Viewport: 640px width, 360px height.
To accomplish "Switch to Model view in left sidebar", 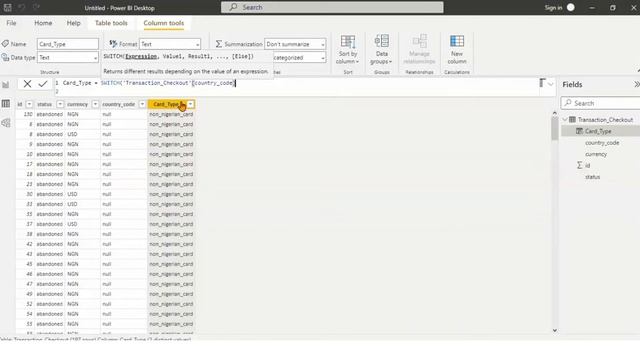I will tap(6, 123).
